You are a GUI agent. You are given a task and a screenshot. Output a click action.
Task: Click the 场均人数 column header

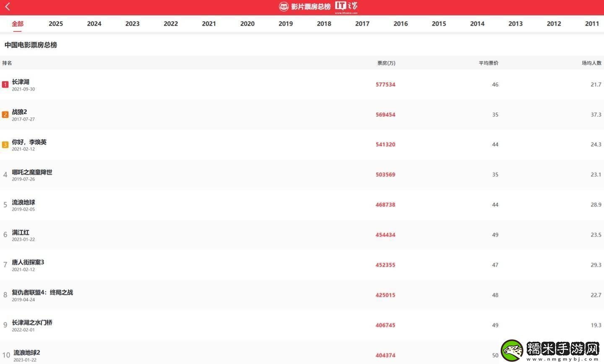(x=591, y=63)
